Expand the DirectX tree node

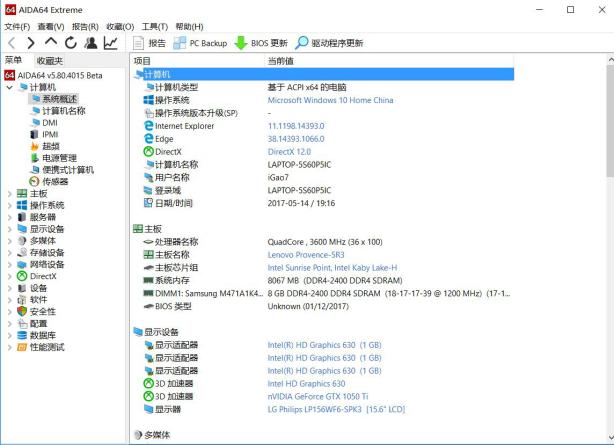coord(9,276)
